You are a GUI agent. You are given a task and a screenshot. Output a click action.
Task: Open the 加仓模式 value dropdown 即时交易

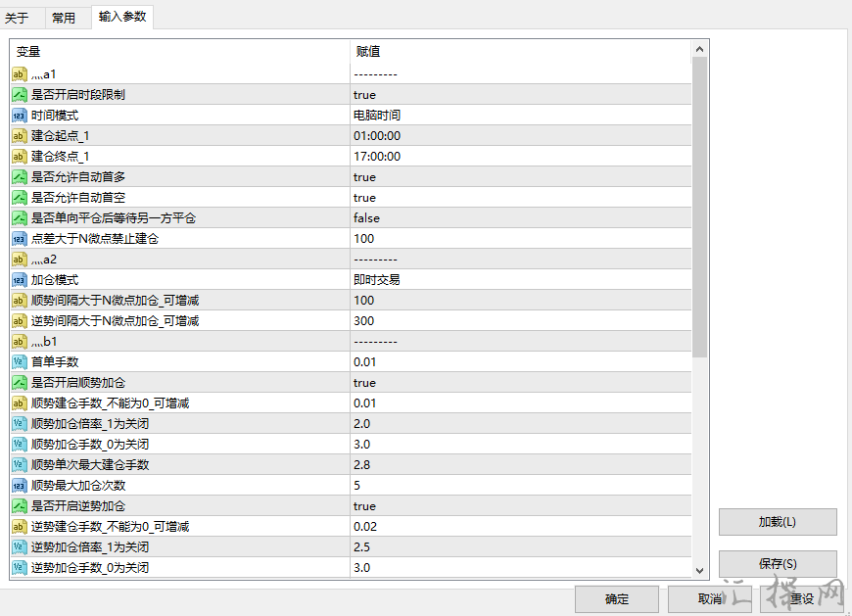(x=520, y=280)
